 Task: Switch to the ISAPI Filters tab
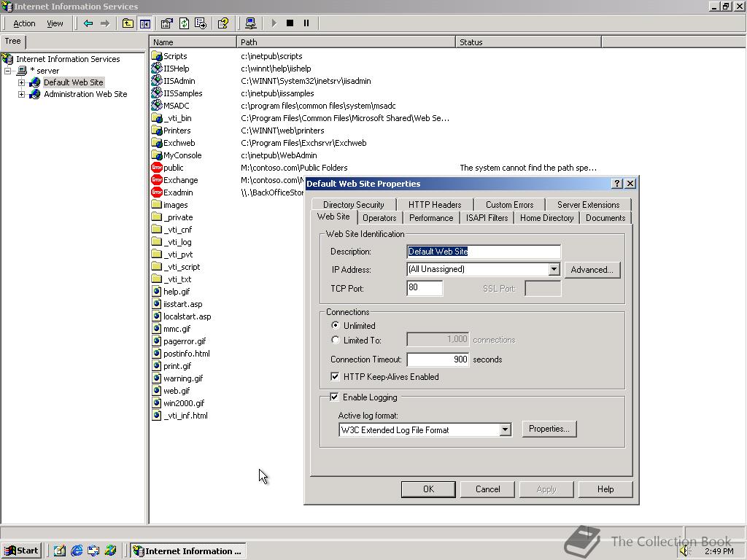(x=487, y=217)
